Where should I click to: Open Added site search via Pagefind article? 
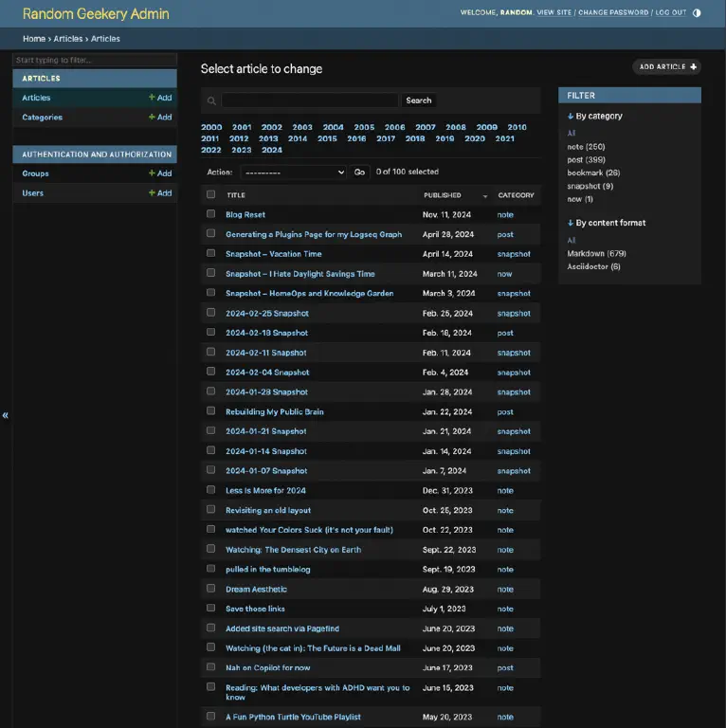tap(282, 628)
